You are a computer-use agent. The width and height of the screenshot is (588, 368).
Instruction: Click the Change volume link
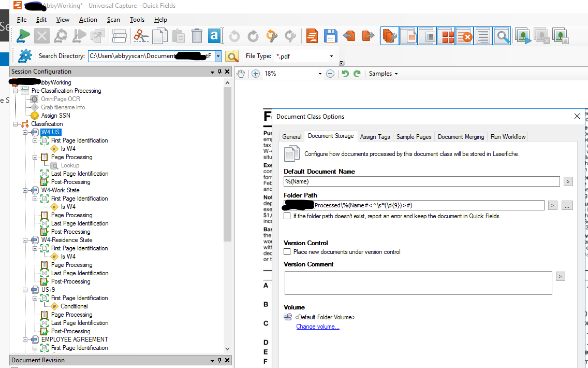tap(318, 327)
